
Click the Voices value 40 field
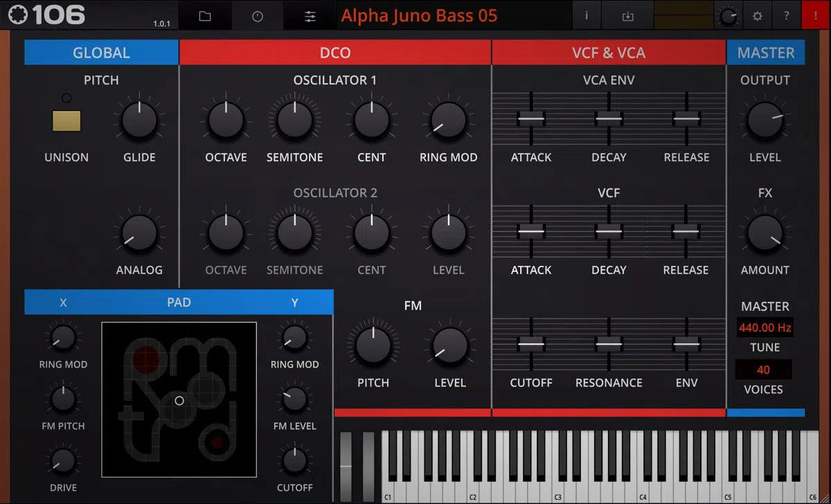(x=763, y=370)
